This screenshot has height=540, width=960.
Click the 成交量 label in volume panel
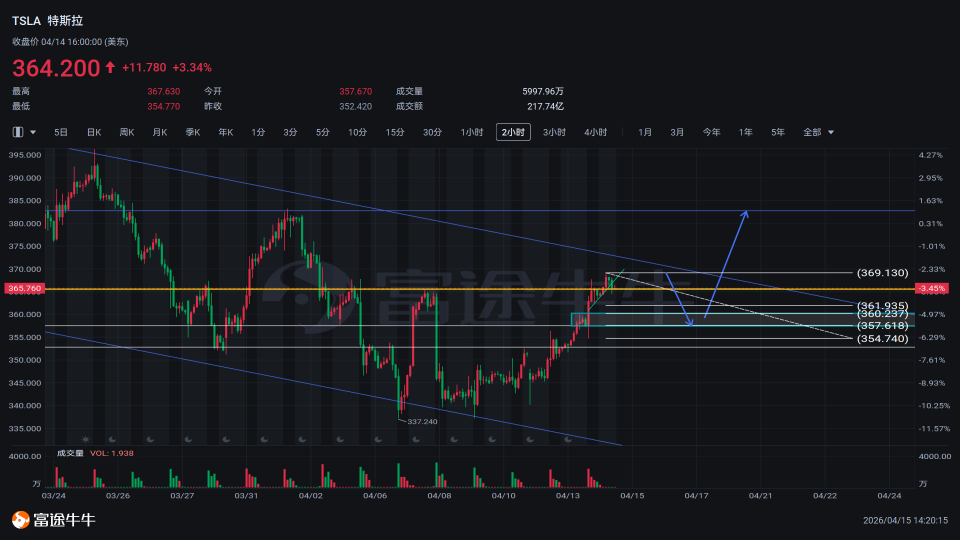pos(70,453)
